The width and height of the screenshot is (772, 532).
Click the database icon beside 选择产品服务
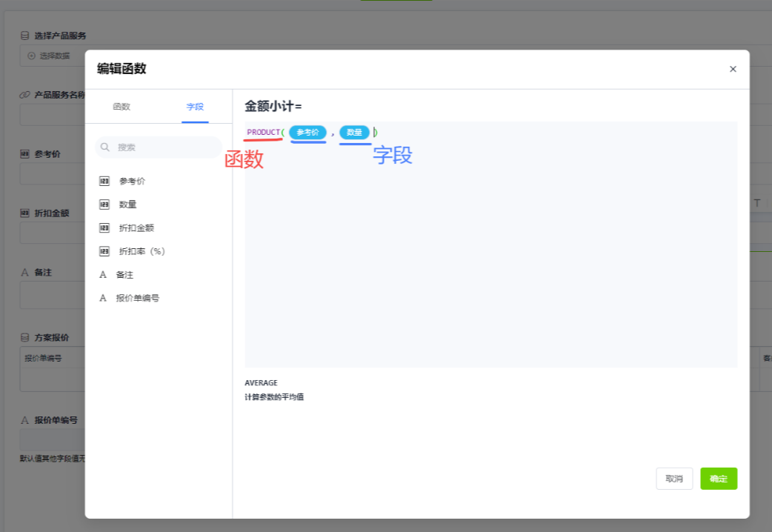24,36
